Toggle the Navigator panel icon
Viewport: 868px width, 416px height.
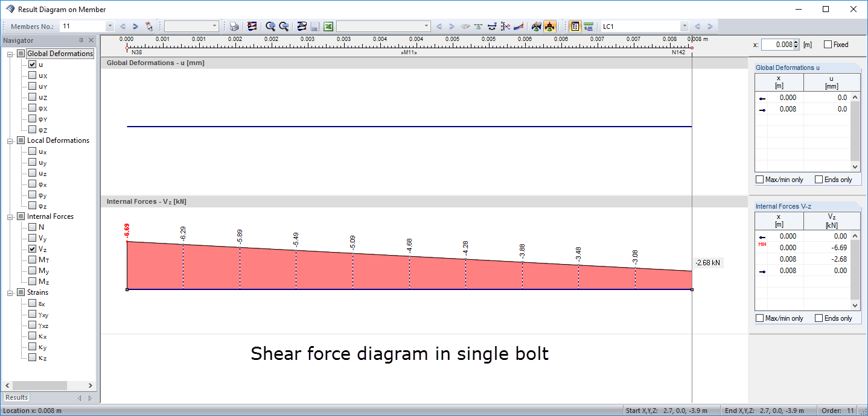575,26
